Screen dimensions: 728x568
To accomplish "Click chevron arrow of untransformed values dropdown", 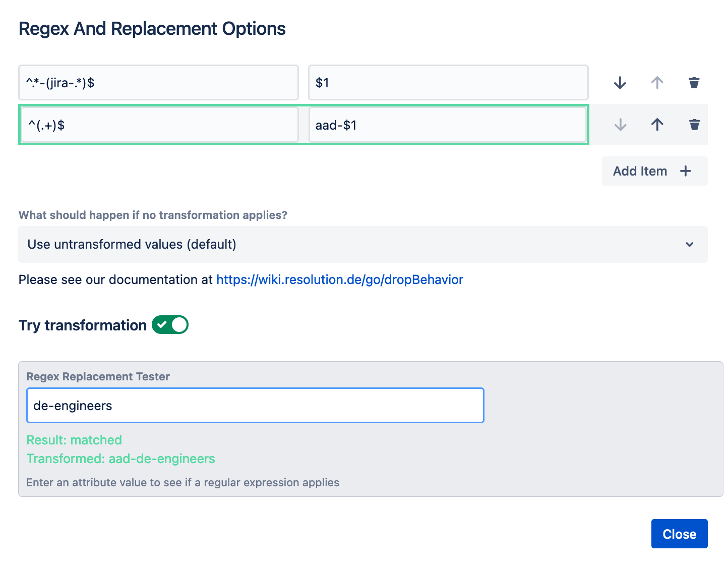I will pos(689,245).
